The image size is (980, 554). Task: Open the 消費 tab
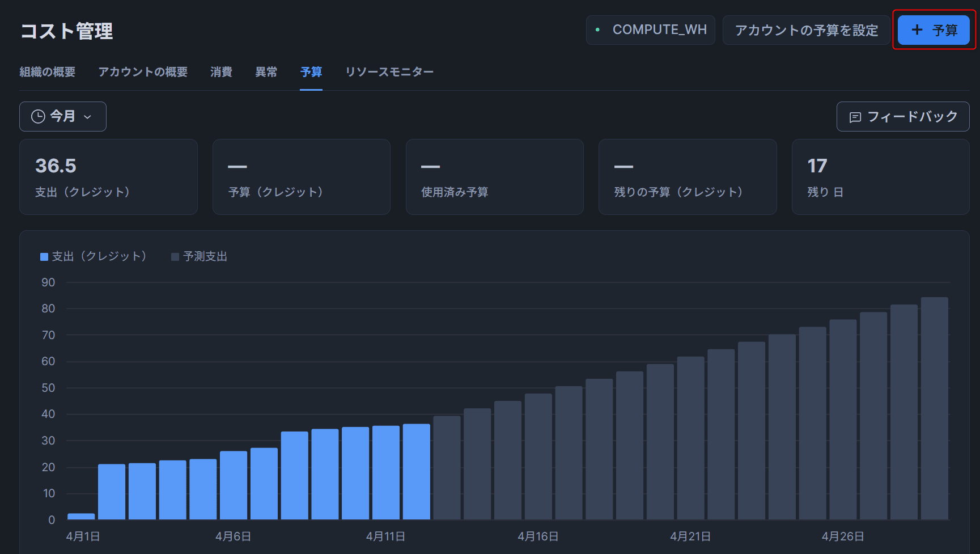221,72
